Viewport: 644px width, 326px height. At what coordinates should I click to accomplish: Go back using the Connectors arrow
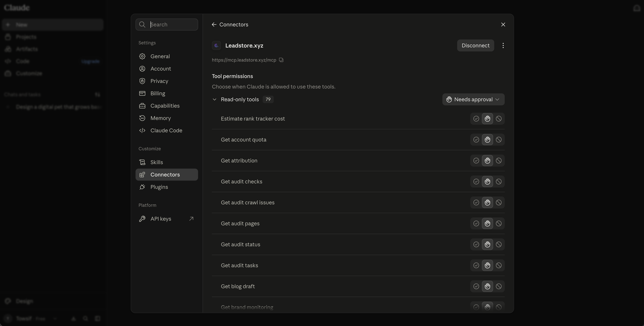214,25
